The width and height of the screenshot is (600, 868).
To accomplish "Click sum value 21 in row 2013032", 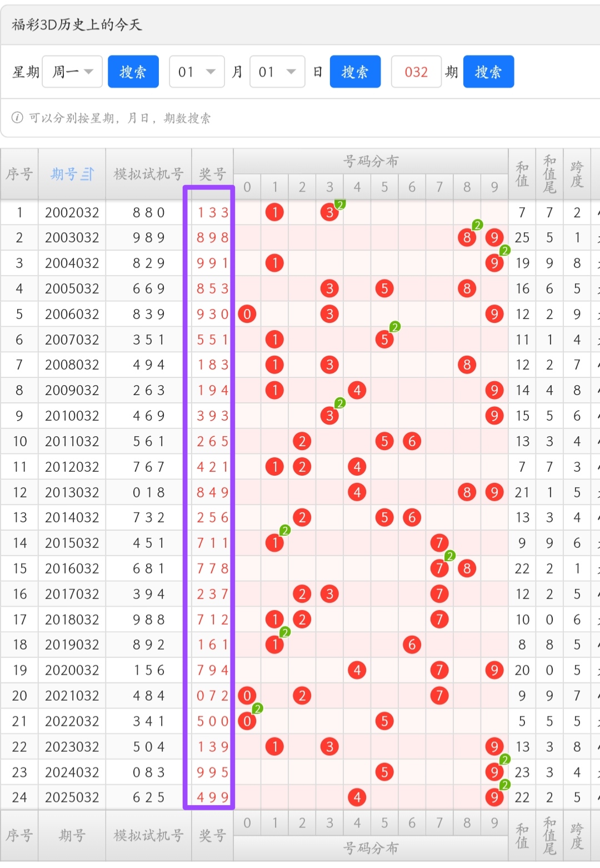I will click(x=522, y=492).
